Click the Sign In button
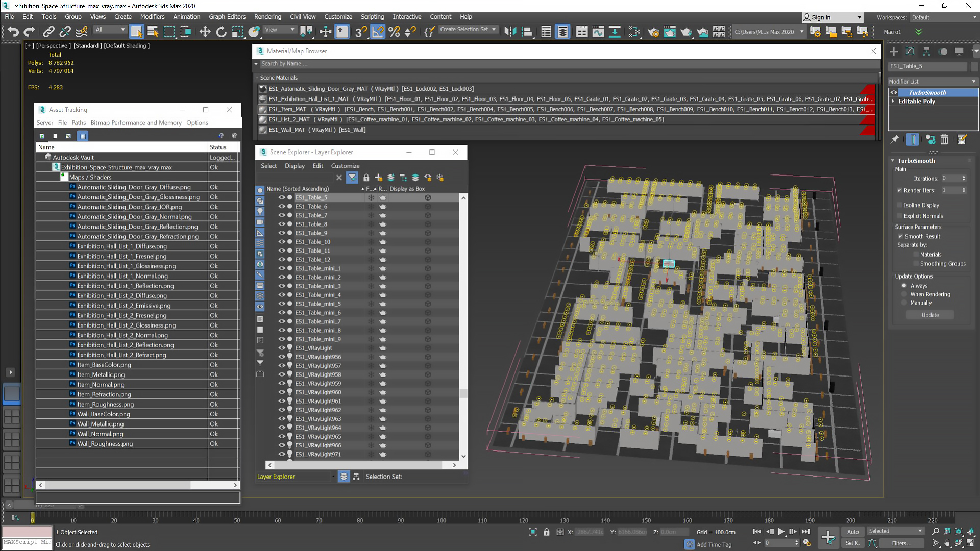The image size is (980, 551). pos(832,17)
